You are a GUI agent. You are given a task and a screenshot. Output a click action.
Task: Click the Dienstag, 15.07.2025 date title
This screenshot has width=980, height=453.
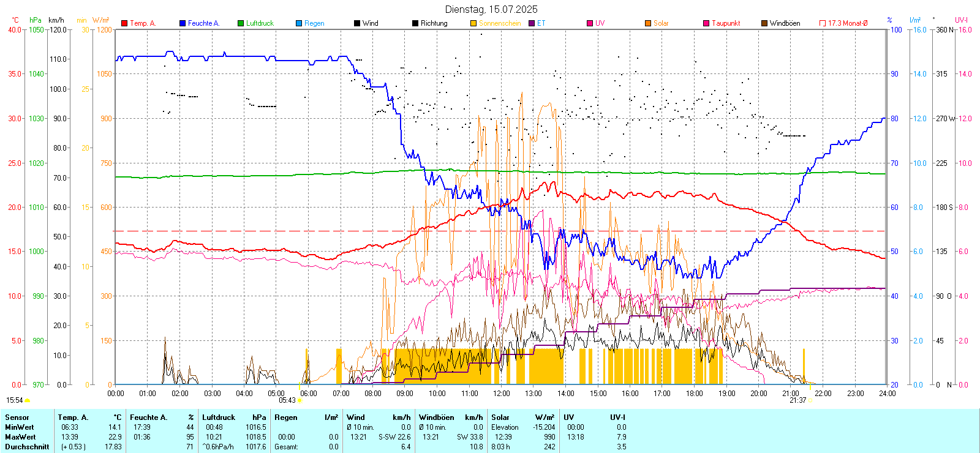click(x=491, y=9)
